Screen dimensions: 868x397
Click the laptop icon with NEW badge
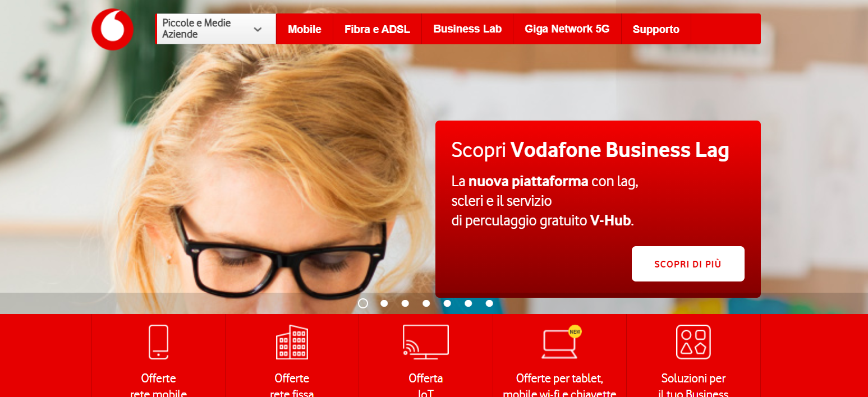pyautogui.click(x=561, y=342)
